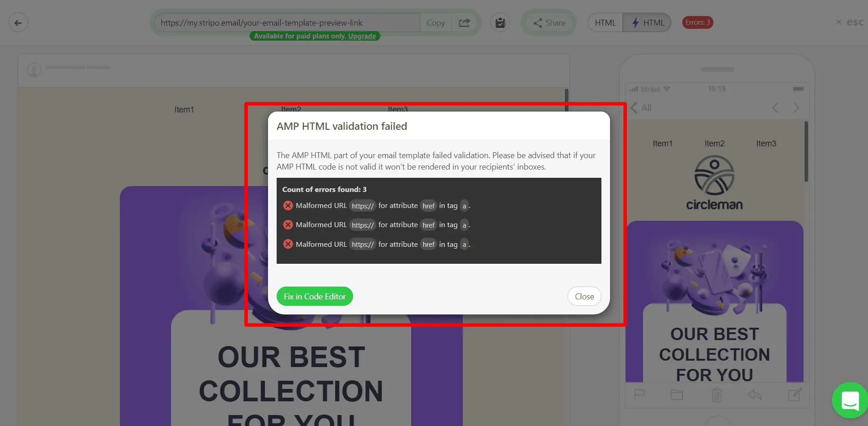
Task: Click the reply arrow in mobile toolbar
Action: point(755,394)
